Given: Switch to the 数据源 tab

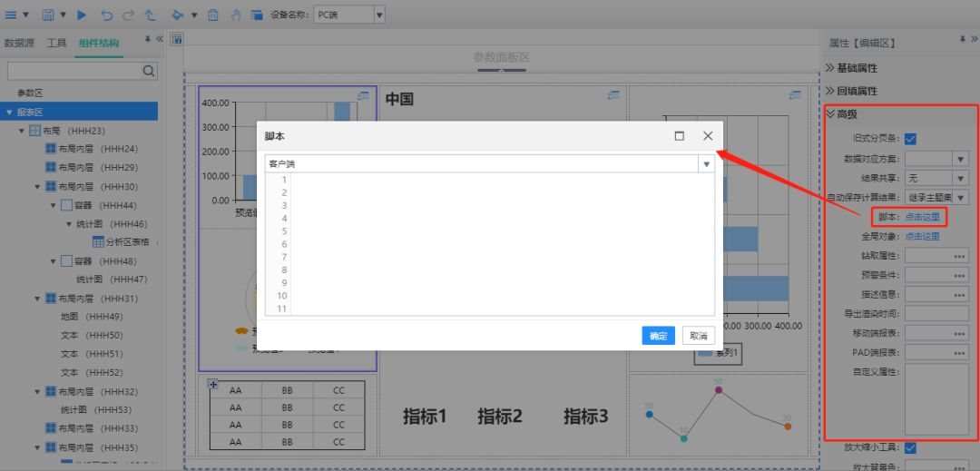Looking at the screenshot, I should click(21, 44).
